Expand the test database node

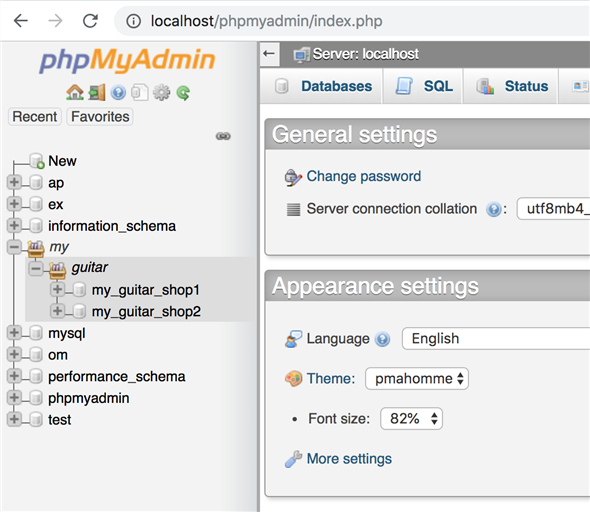tap(14, 419)
